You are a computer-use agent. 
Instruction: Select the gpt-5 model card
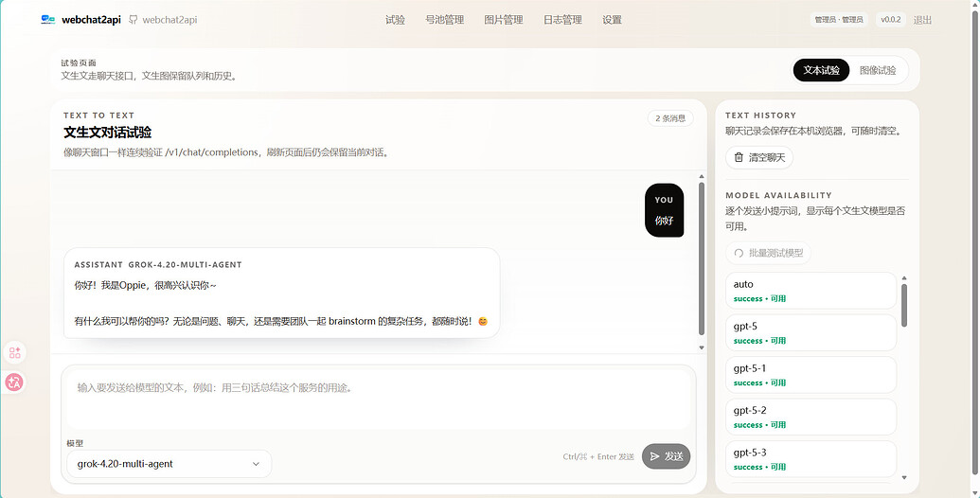tap(811, 332)
